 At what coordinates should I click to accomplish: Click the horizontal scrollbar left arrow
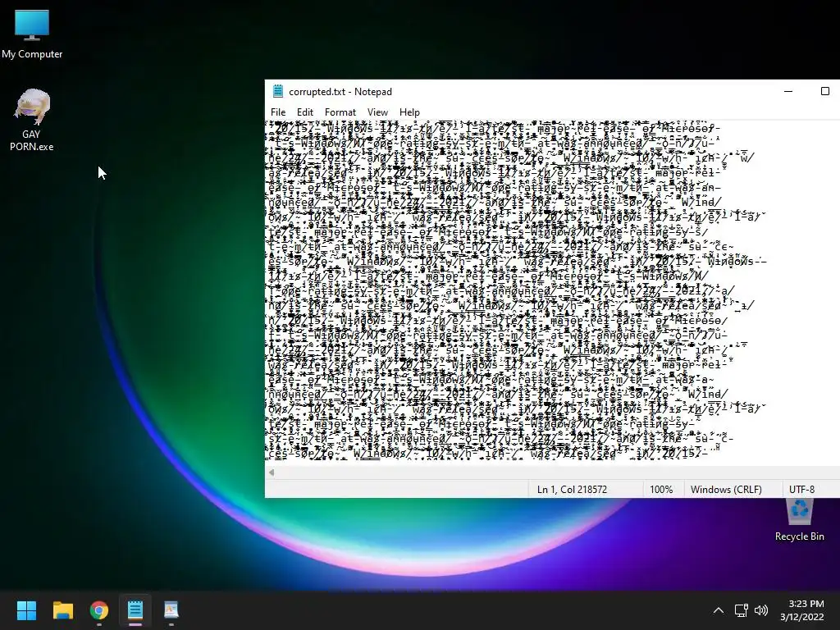tap(272, 472)
